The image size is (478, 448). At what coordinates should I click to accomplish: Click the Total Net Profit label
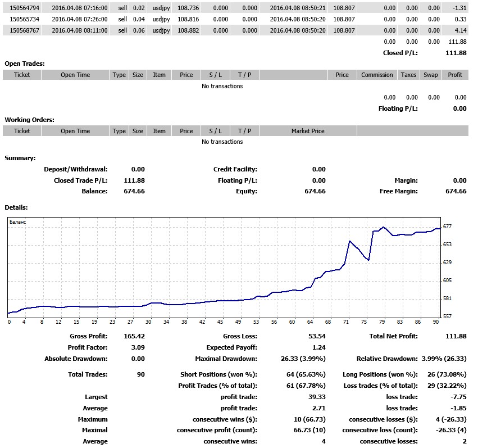[x=394, y=336]
